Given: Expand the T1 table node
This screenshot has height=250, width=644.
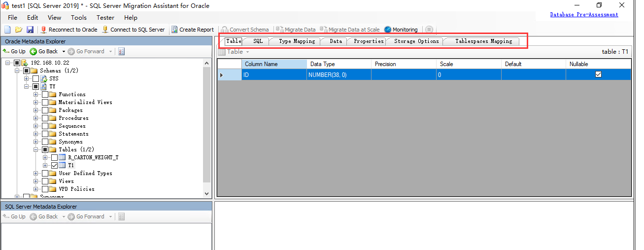Looking at the screenshot, I should coord(45,165).
